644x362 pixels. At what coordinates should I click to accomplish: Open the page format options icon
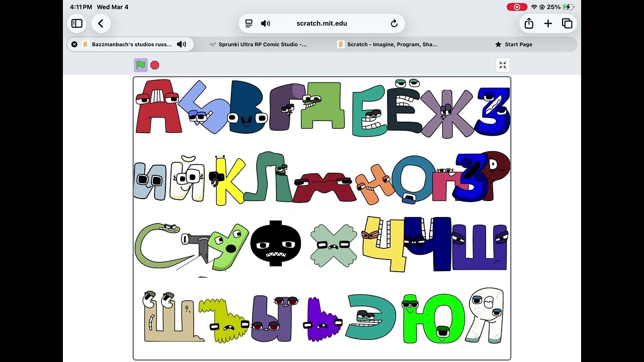[249, 23]
